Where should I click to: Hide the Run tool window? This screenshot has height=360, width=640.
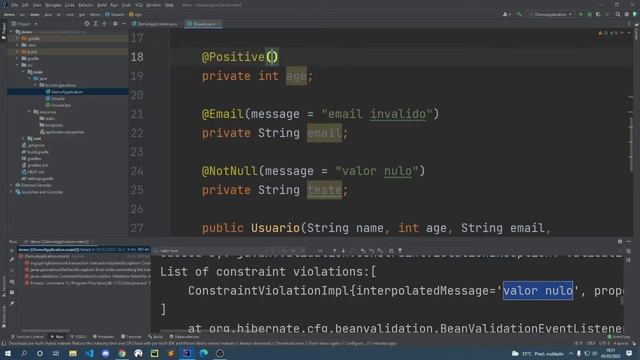coord(629,242)
